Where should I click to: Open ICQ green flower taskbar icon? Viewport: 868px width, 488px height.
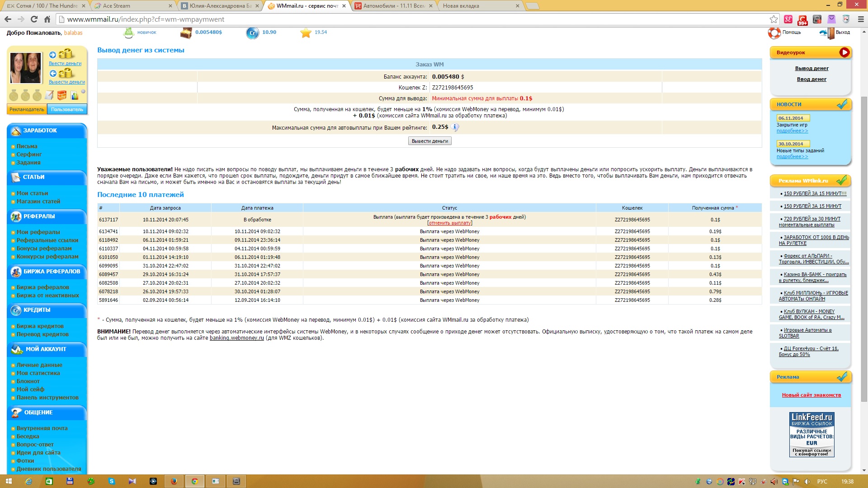[x=91, y=481]
